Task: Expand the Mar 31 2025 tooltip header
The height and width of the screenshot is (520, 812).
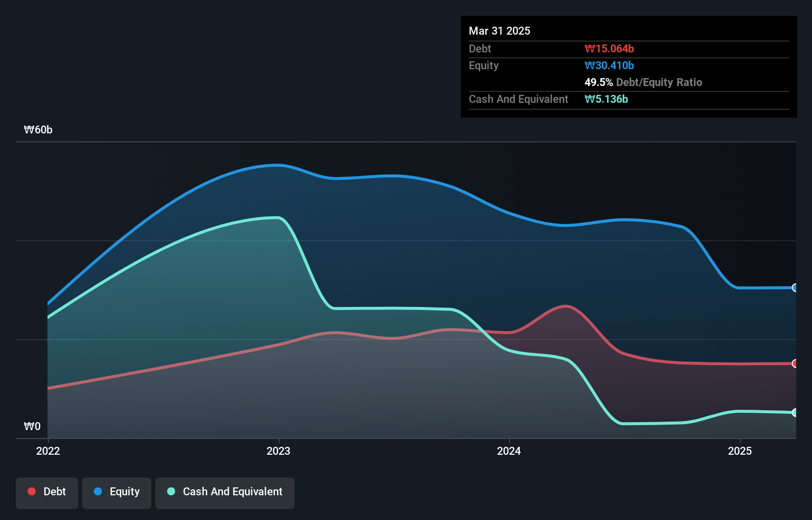Action: point(499,31)
